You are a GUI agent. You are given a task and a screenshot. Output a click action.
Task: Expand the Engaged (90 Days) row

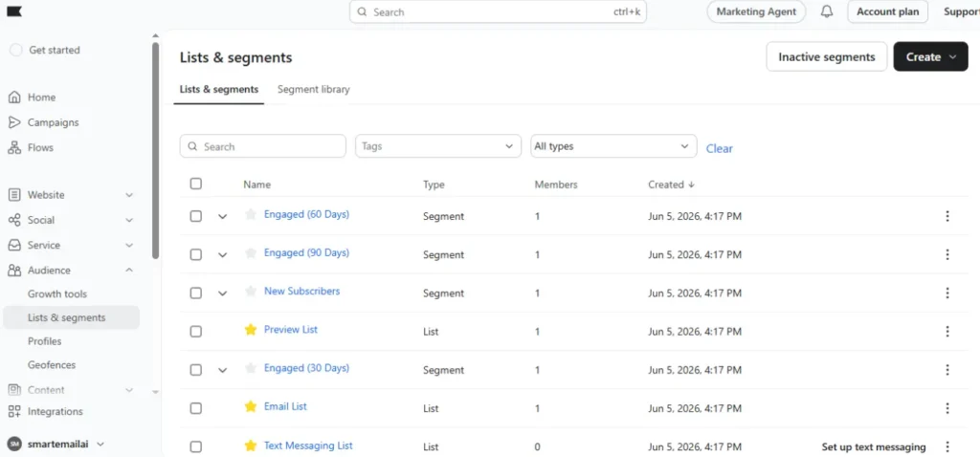click(222, 255)
